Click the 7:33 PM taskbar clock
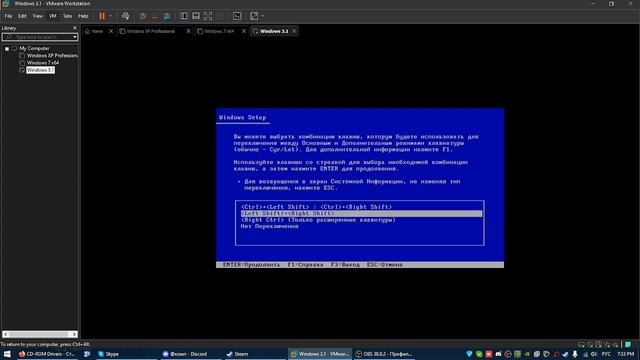Screen dimensions: 640x360 click(x=626, y=354)
